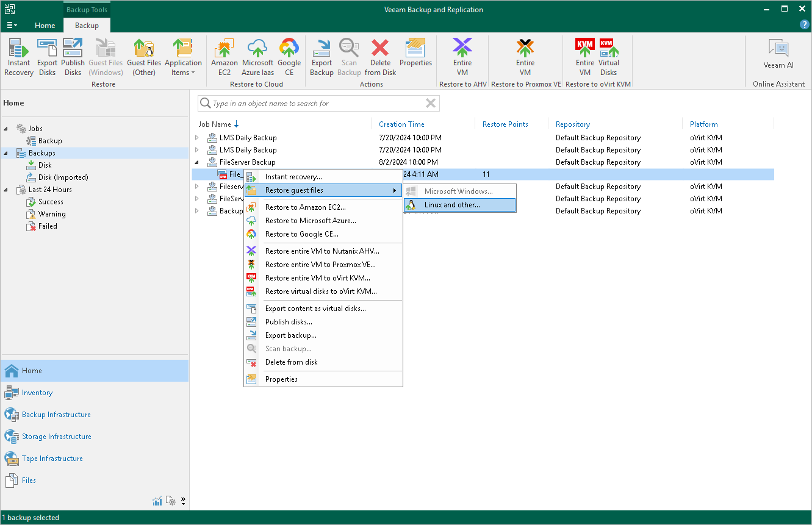Viewport: 812px width, 525px height.
Task: Click Entire VM under Restore to AHV
Action: 462,57
